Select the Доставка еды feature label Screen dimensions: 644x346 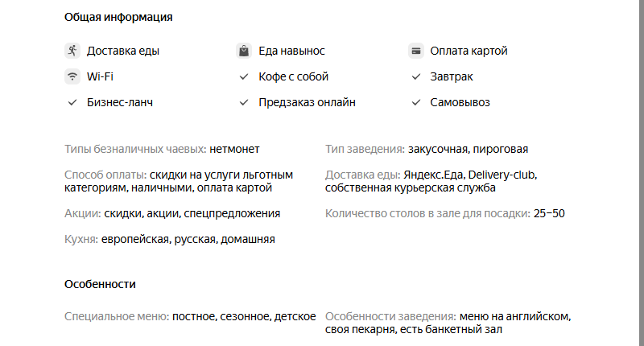point(123,51)
